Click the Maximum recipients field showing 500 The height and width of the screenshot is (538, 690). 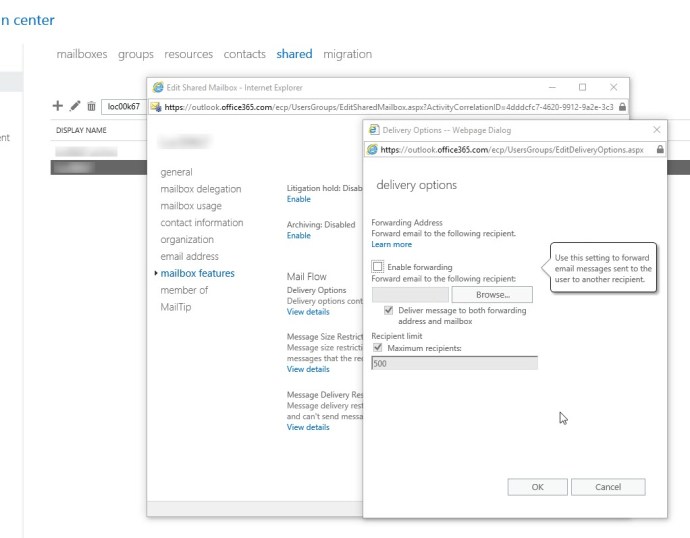(x=454, y=363)
